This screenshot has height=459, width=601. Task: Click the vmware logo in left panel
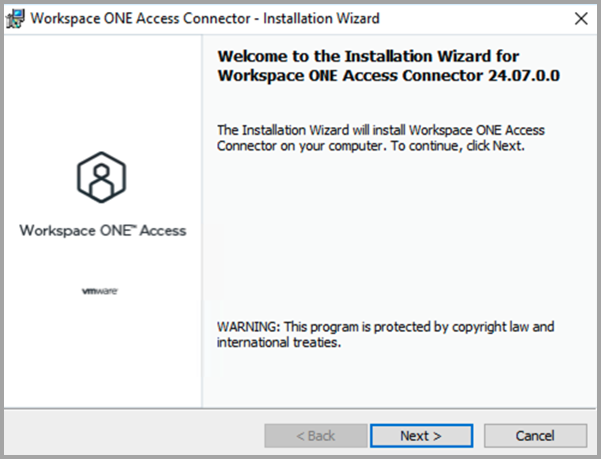pyautogui.click(x=100, y=291)
